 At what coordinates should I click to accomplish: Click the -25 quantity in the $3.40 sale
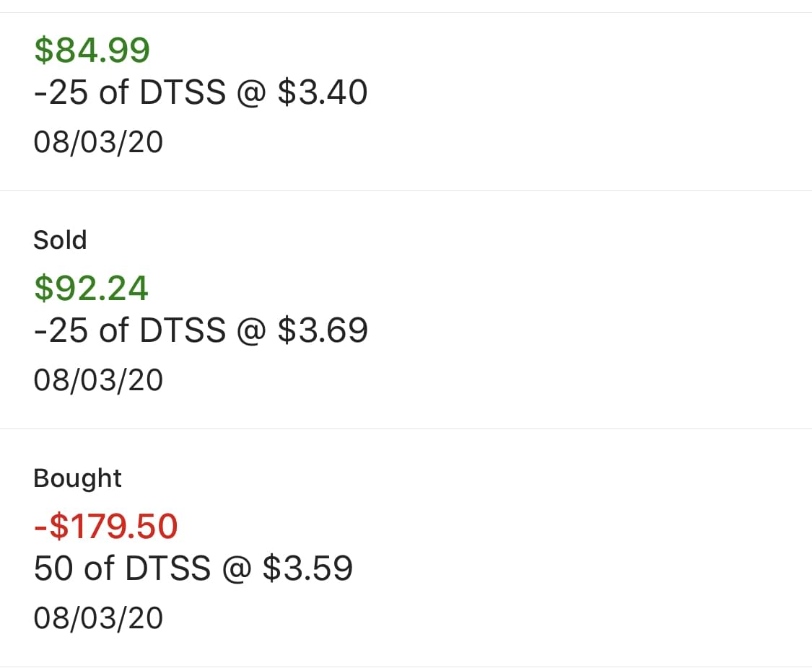click(61, 93)
